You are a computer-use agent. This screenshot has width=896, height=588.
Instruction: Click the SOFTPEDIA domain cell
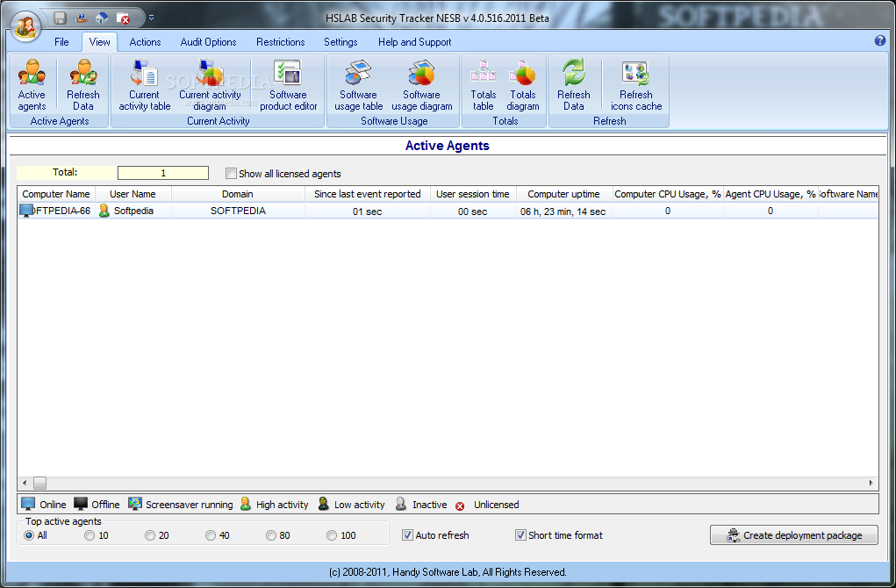coord(238,211)
